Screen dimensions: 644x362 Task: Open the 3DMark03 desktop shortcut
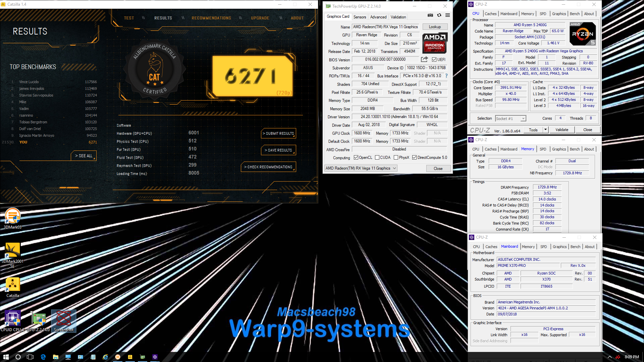(x=12, y=218)
